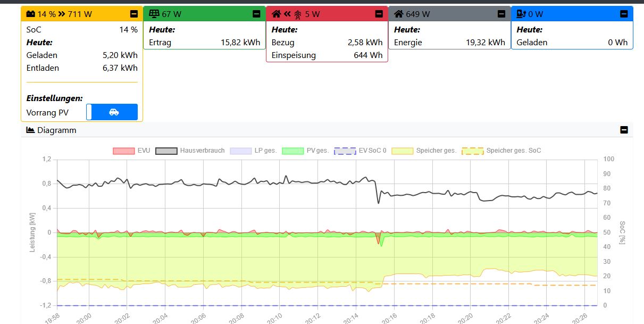The height and width of the screenshot is (324, 644).
Task: Click the Bezug label in grid card
Action: coord(283,43)
